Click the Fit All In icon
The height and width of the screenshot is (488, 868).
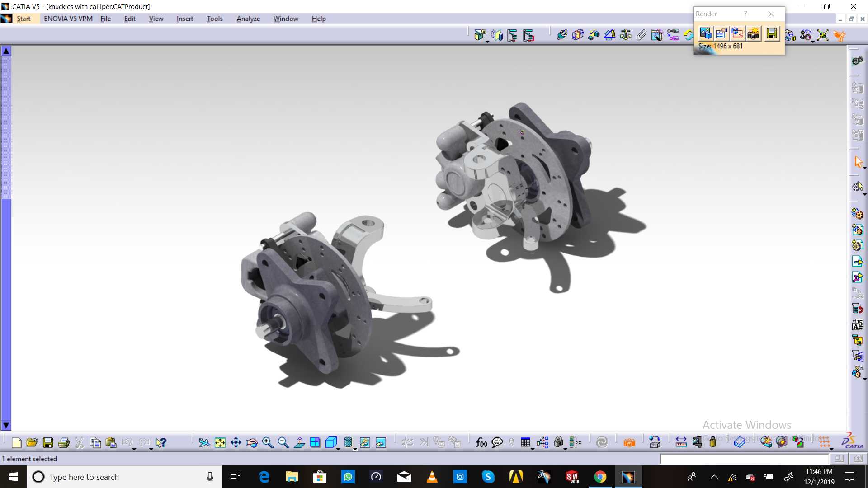click(220, 443)
